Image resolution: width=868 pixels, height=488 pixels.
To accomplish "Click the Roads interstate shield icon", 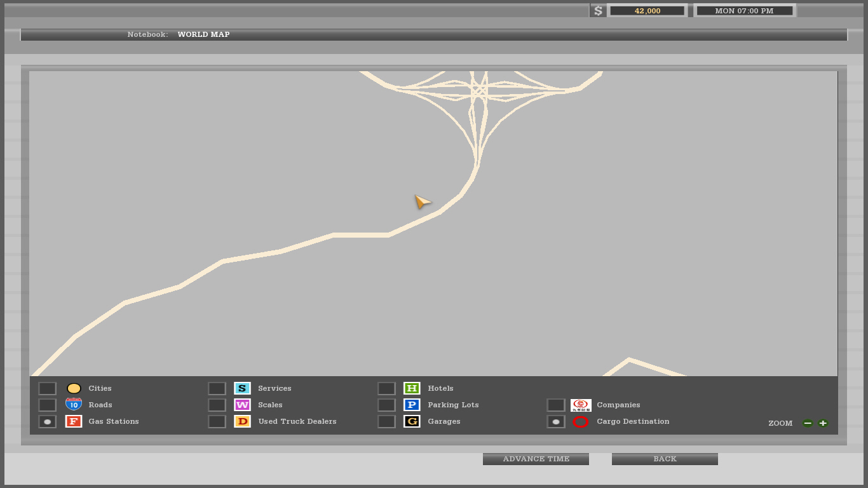I will point(74,405).
